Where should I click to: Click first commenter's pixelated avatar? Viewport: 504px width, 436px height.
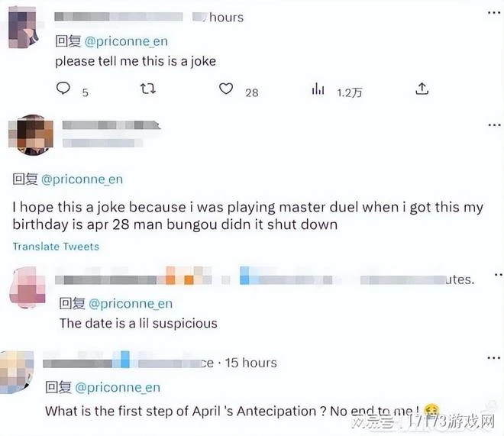(24, 28)
